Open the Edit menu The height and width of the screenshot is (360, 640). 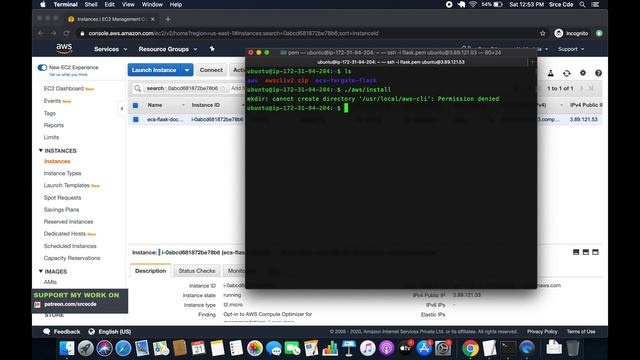109,4
